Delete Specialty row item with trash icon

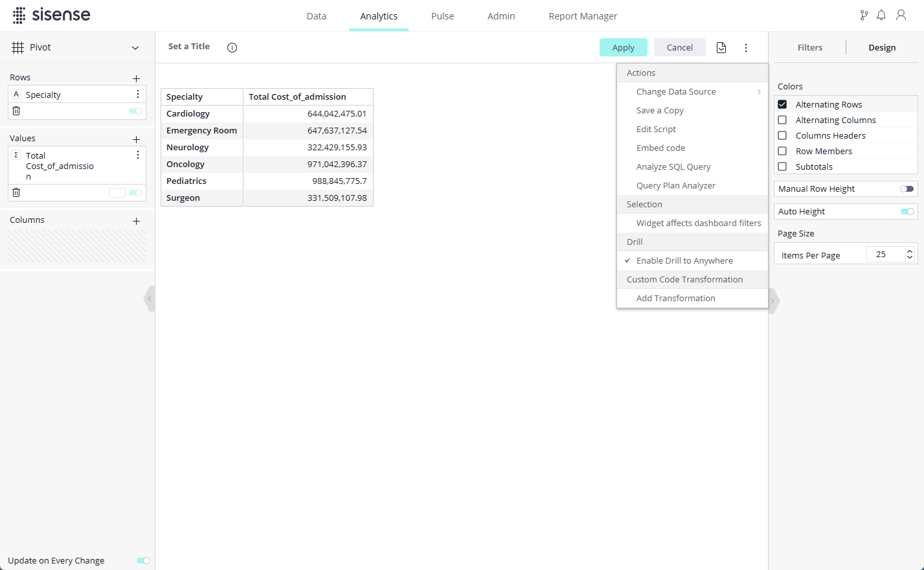pyautogui.click(x=16, y=111)
